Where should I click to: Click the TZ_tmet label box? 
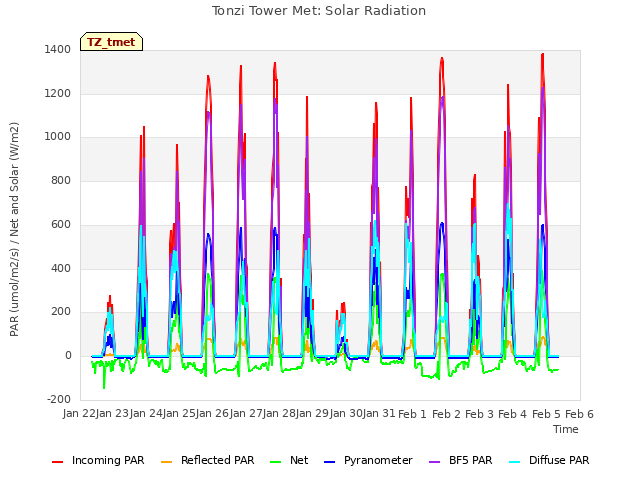(x=111, y=42)
